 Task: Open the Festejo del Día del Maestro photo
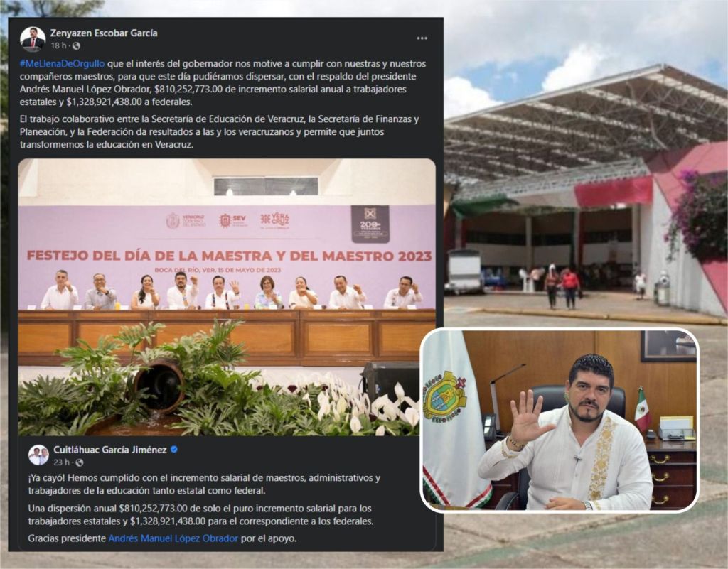227,297
